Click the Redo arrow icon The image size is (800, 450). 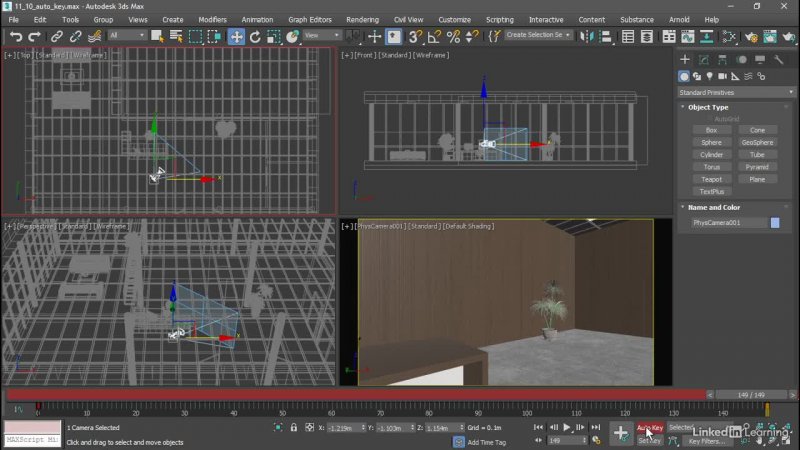[34, 36]
